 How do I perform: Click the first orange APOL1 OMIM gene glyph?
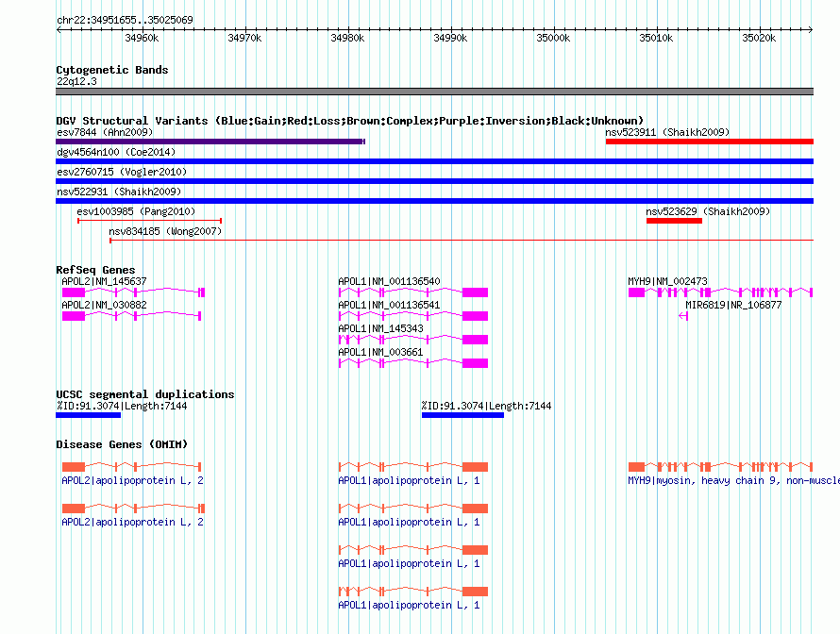[413, 467]
